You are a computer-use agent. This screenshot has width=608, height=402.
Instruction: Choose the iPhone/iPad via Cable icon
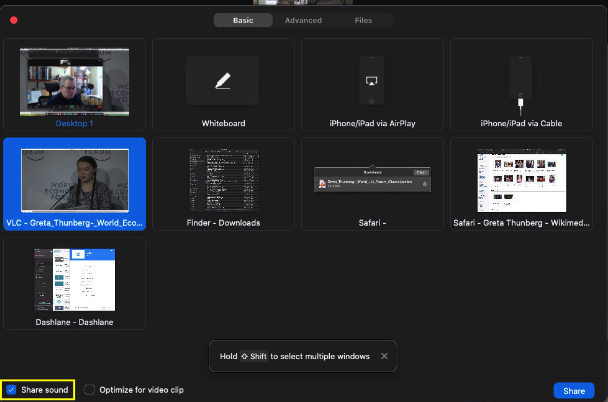coord(521,81)
